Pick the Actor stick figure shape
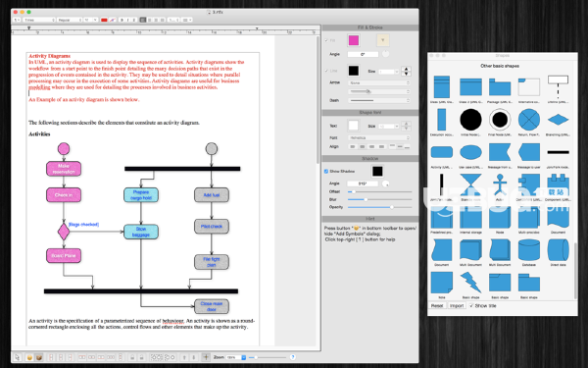Image resolution: width=588 pixels, height=368 pixels. (x=500, y=184)
